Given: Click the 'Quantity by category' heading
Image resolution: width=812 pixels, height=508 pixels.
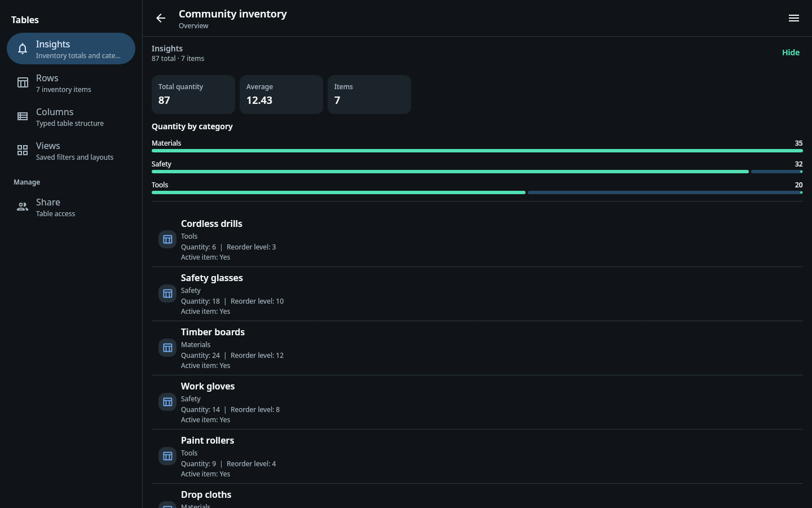Looking at the screenshot, I should (x=192, y=126).
